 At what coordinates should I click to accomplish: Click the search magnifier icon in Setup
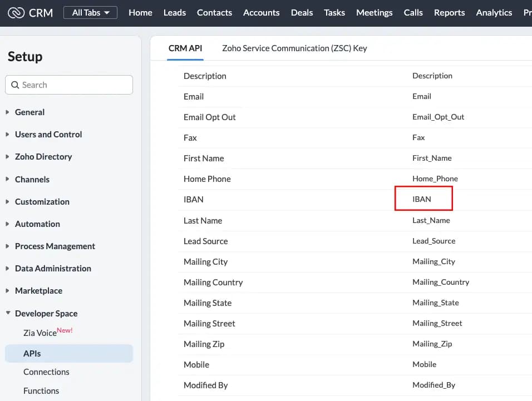(15, 85)
